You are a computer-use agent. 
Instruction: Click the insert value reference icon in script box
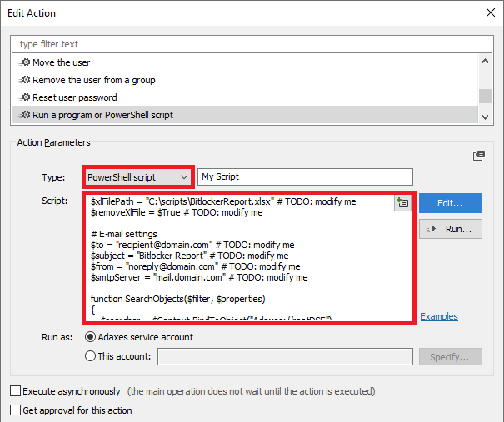(x=403, y=202)
